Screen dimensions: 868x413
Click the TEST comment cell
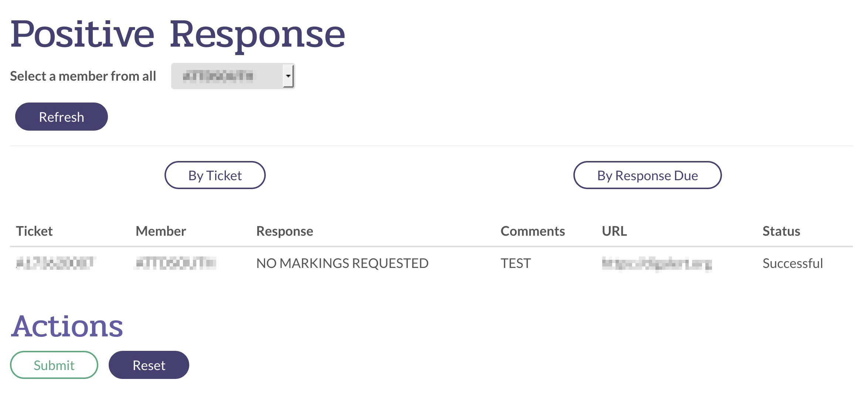point(515,263)
